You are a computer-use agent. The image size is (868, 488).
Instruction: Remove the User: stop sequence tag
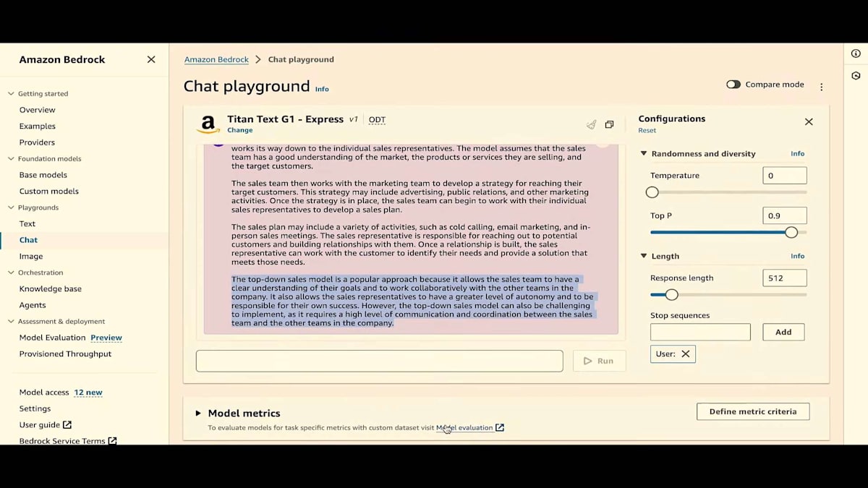686,354
